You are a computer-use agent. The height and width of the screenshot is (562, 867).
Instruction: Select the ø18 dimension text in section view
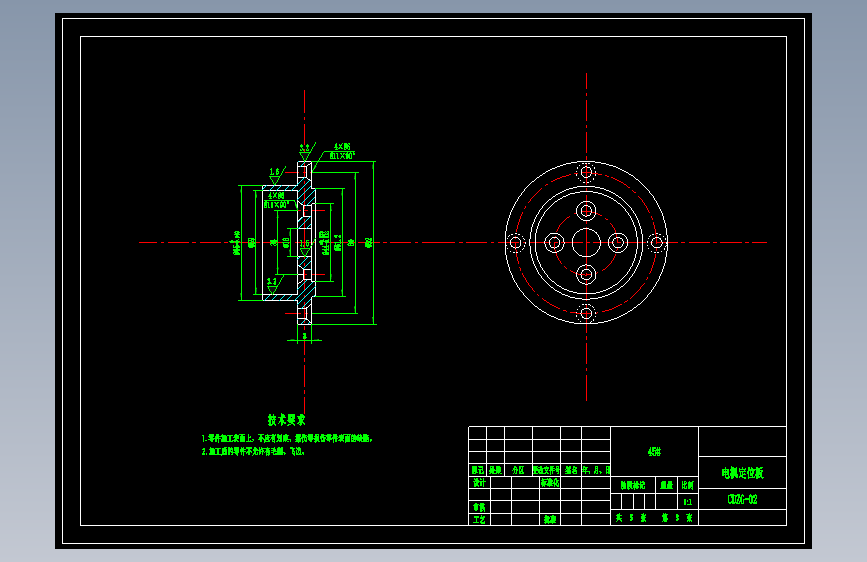coord(286,242)
